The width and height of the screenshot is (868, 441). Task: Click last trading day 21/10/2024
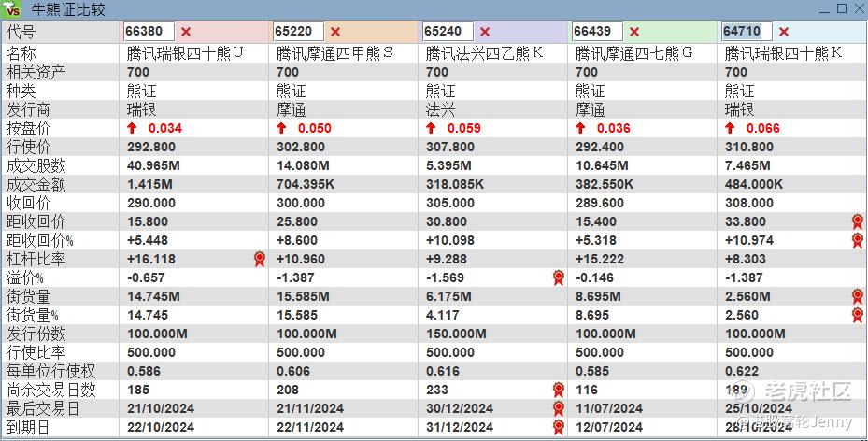click(161, 409)
